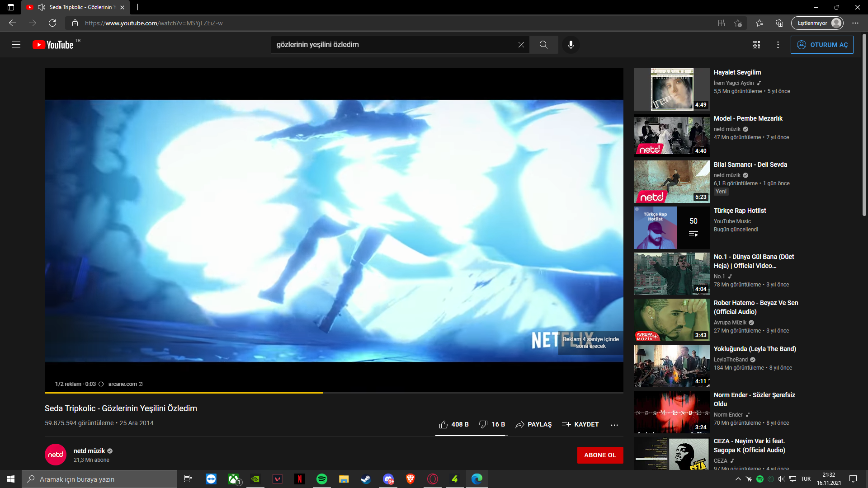The image size is (868, 488).
Task: Open the YouTube hamburger guide menu
Action: coord(16,45)
